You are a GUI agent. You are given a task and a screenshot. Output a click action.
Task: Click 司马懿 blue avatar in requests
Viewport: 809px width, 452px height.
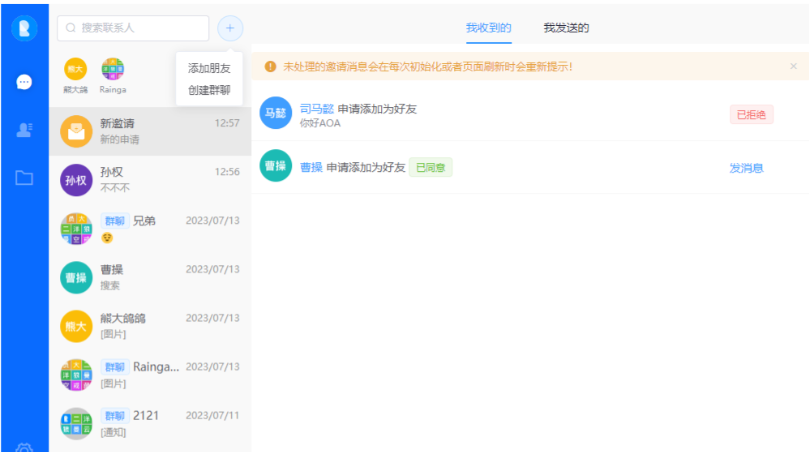[x=276, y=112]
